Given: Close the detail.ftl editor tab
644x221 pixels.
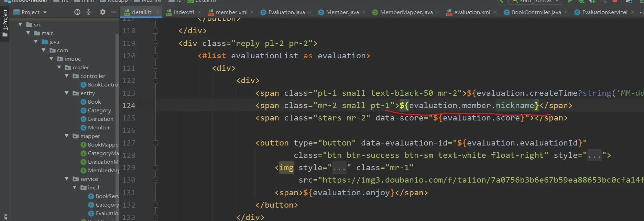Looking at the screenshot, I should 157,12.
